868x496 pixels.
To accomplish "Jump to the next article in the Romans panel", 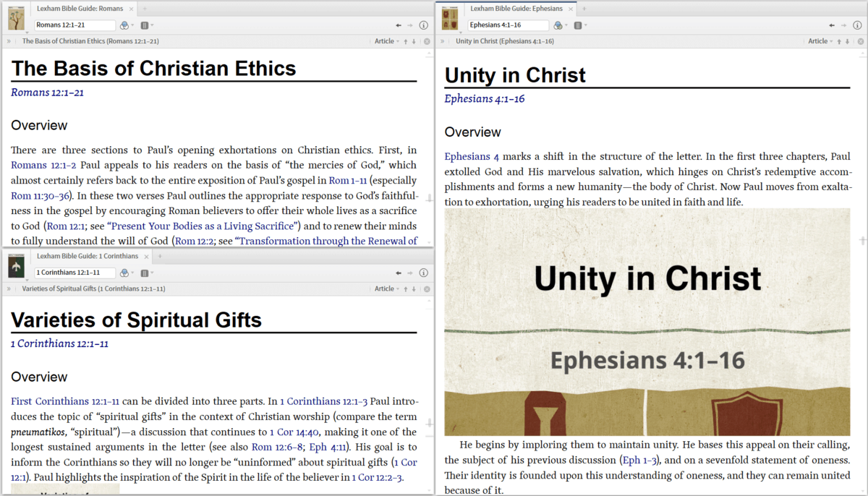I will click(x=414, y=41).
